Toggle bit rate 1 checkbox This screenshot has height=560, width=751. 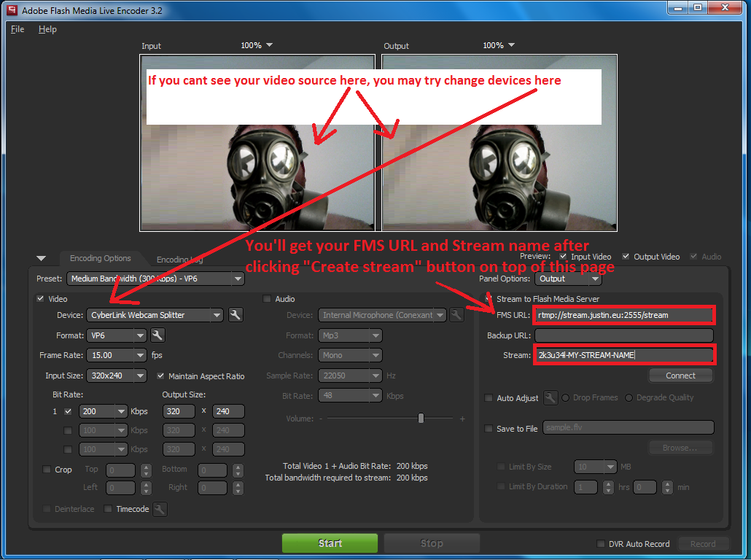[x=68, y=411]
